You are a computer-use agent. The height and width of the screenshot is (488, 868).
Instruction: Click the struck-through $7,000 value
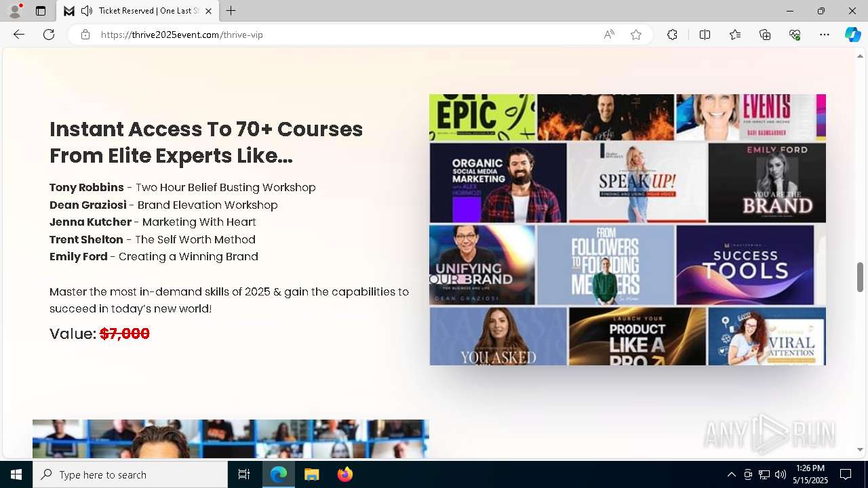[x=125, y=333]
